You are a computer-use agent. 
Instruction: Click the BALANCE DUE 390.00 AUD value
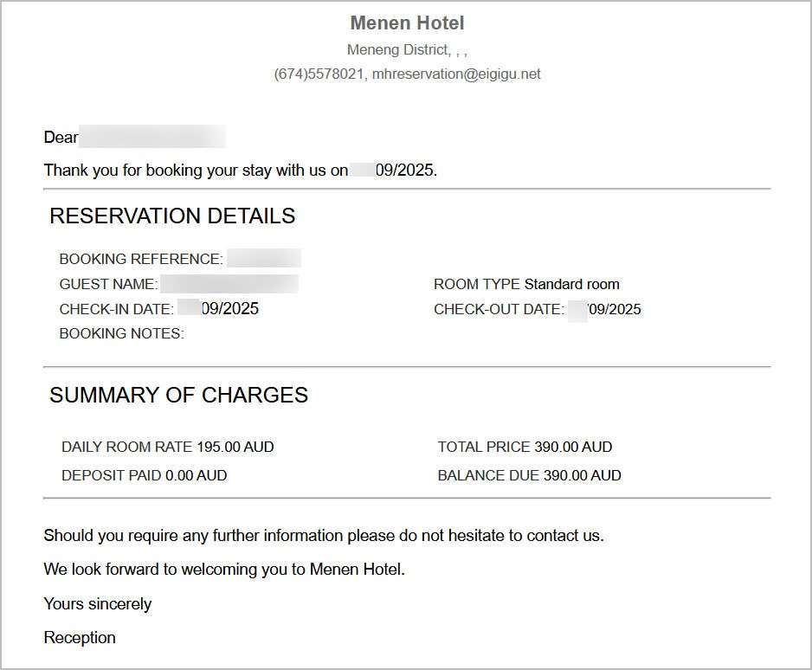(x=582, y=475)
